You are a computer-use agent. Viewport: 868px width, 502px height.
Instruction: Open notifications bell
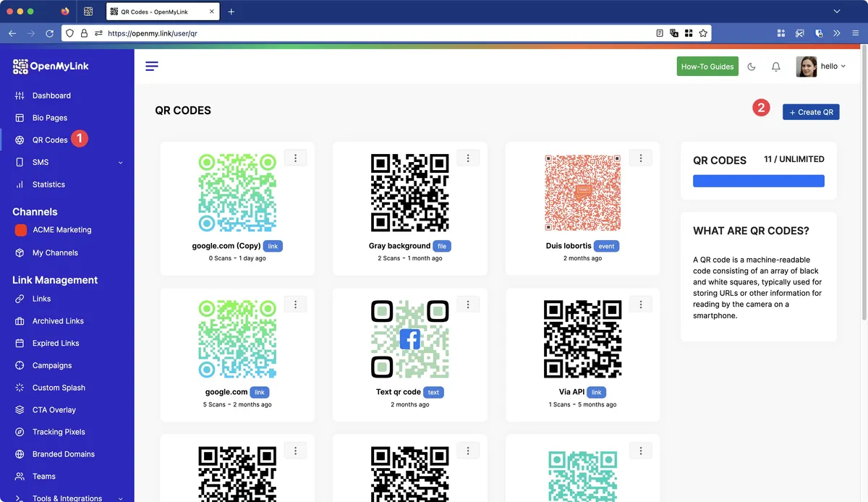tap(776, 67)
